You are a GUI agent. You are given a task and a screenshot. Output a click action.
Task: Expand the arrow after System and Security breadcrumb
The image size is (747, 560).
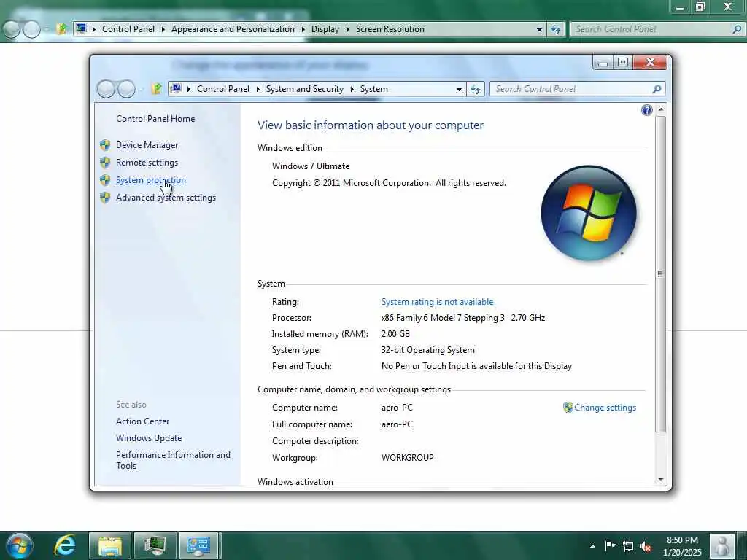[352, 89]
